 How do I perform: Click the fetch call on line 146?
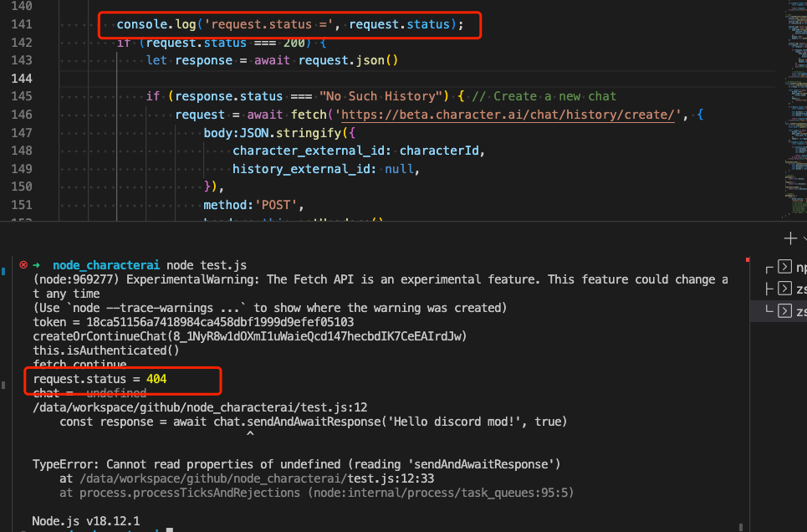coord(310,114)
